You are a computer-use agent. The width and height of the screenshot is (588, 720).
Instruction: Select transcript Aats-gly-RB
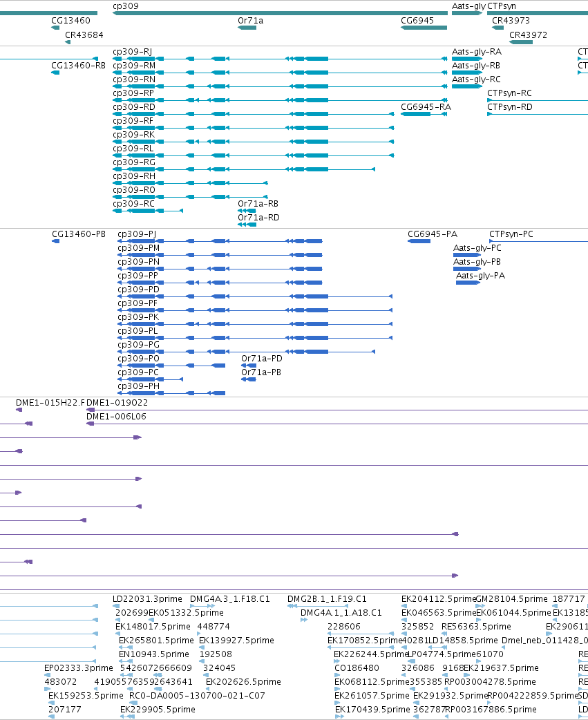476,65
